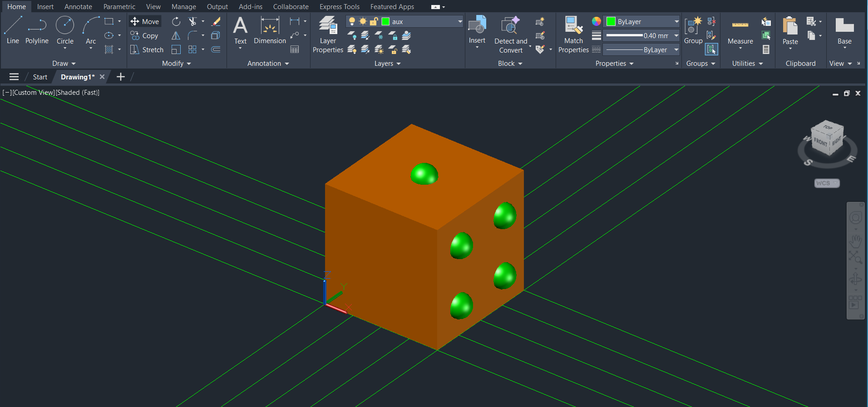Viewport: 868px width, 407px height.
Task: Expand the Draw panel
Action: tap(64, 64)
